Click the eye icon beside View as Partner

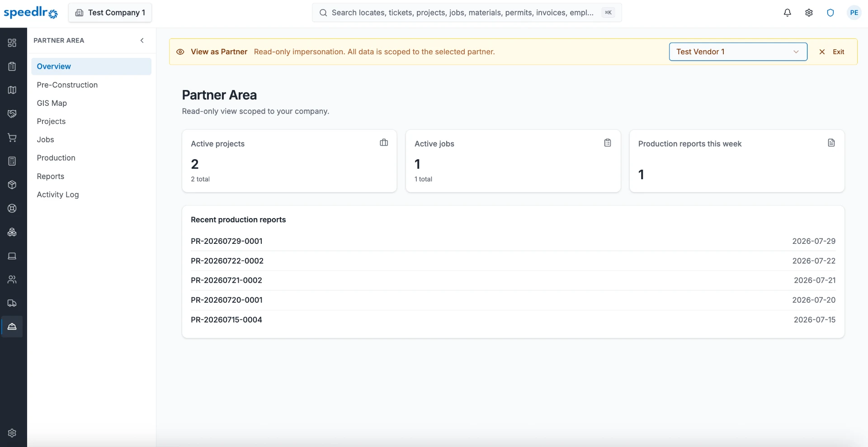click(180, 52)
